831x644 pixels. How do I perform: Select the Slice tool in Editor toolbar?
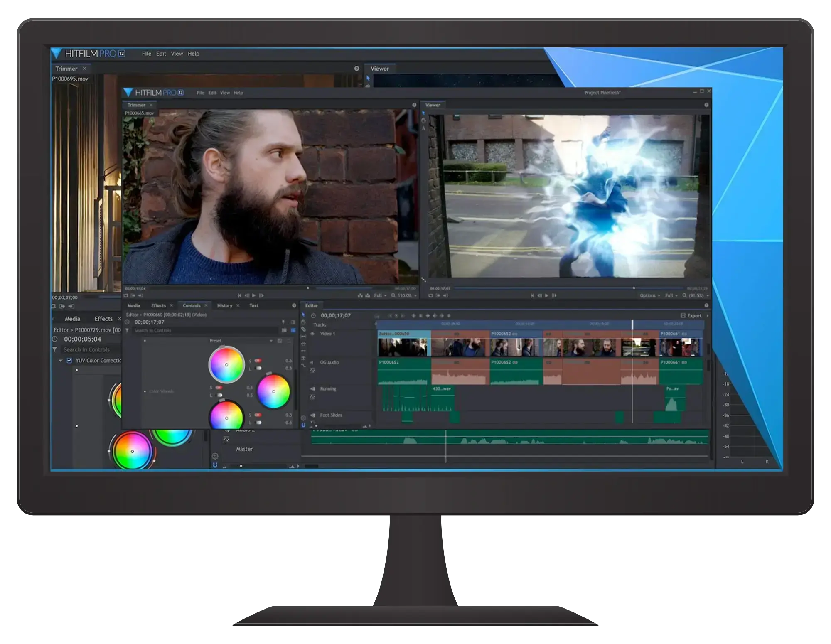pos(303,329)
